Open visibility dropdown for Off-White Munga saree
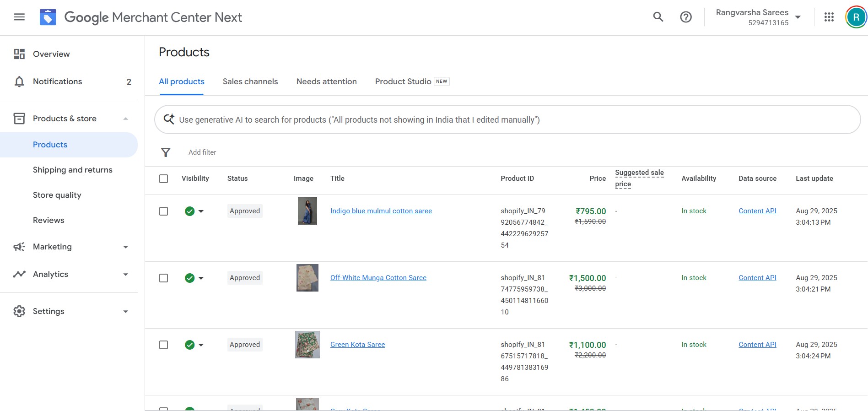Screen dimensions: 868x411 201,278
